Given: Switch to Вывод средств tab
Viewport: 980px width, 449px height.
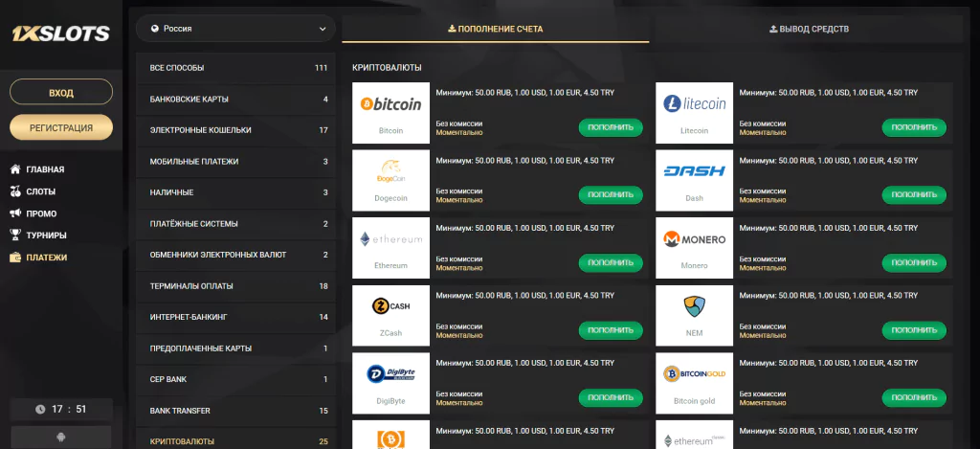Looking at the screenshot, I should [809, 29].
